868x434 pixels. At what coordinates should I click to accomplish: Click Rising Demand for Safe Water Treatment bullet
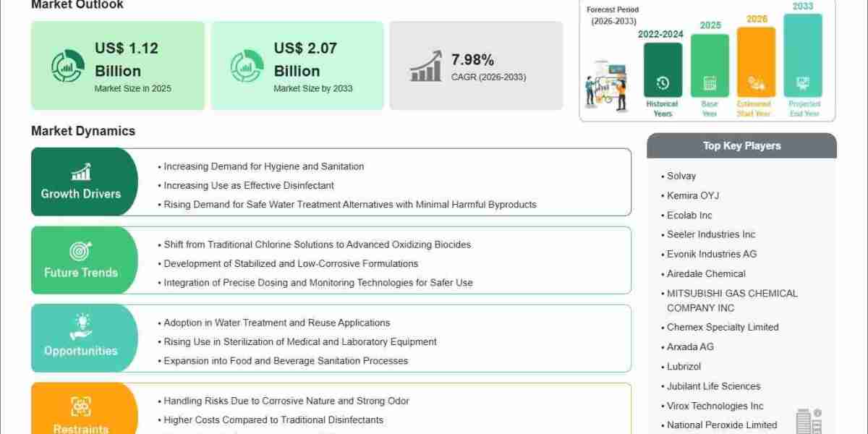tap(350, 204)
